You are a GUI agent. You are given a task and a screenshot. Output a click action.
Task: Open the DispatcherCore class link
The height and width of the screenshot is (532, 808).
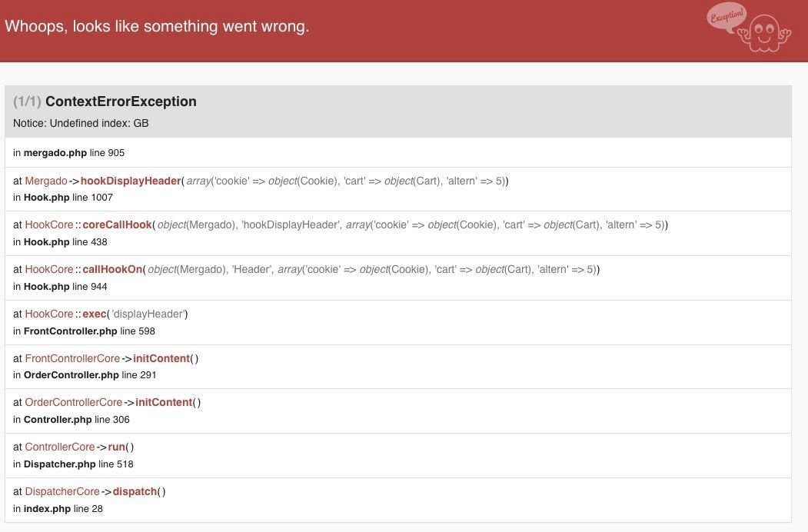pos(62,491)
